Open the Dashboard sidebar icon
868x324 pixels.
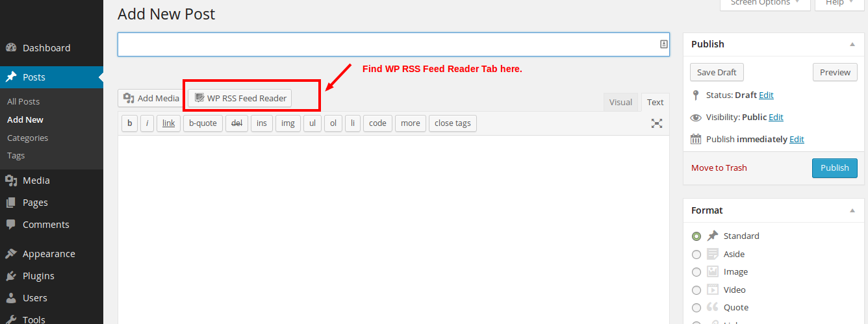pos(11,48)
